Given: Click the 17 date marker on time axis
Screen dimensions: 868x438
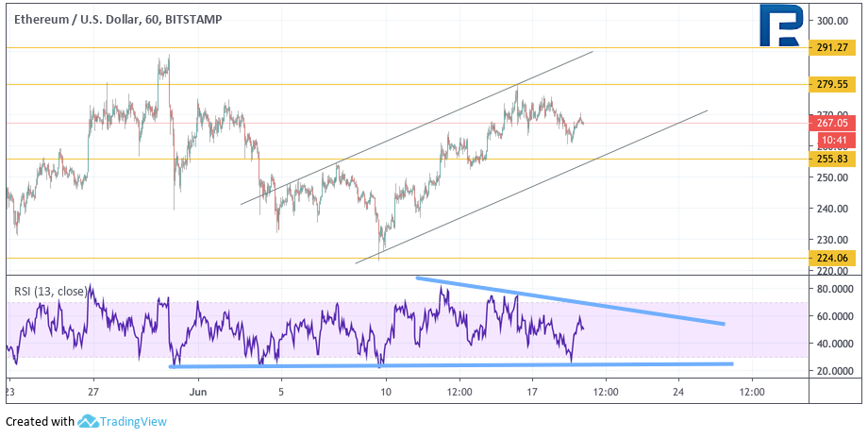Looking at the screenshot, I should 532,390.
